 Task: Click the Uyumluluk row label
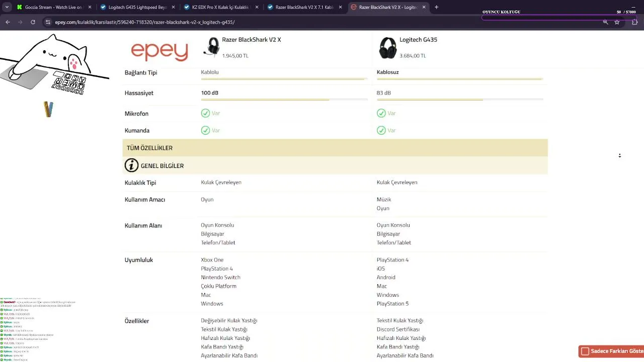click(139, 260)
